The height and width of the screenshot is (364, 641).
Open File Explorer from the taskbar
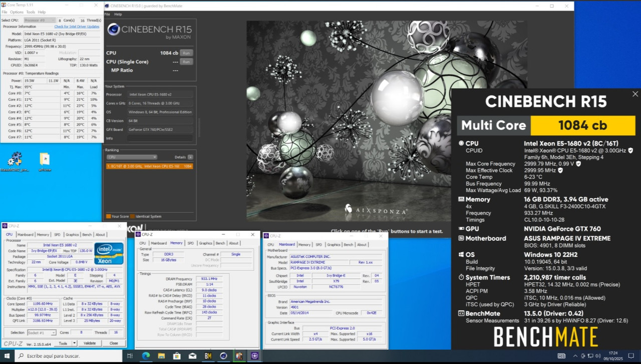tap(161, 356)
